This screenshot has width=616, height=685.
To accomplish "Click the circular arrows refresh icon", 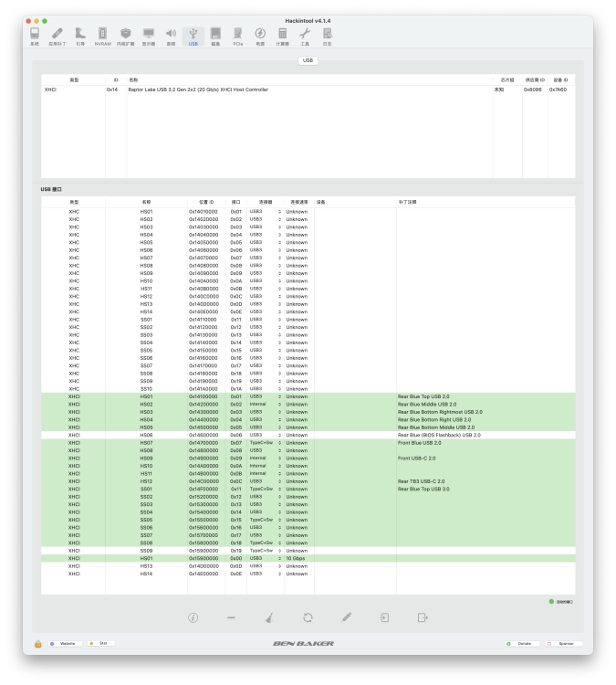I will pos(308,617).
